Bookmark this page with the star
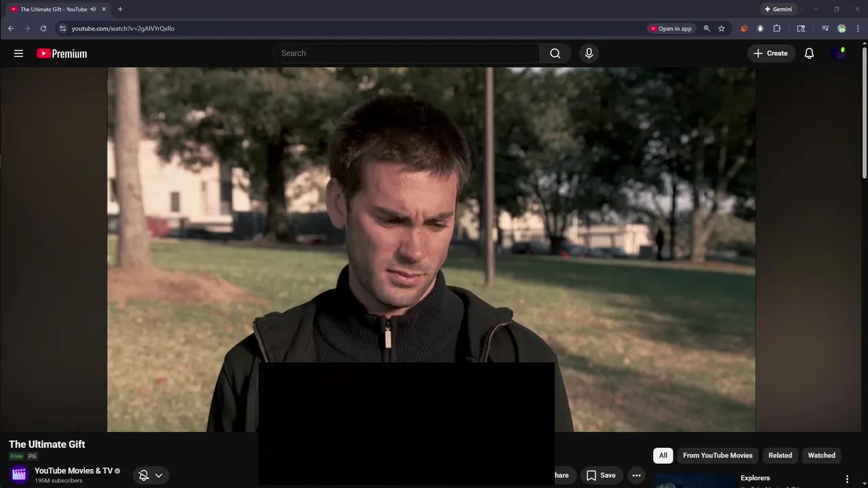The height and width of the screenshot is (488, 868). [722, 28]
